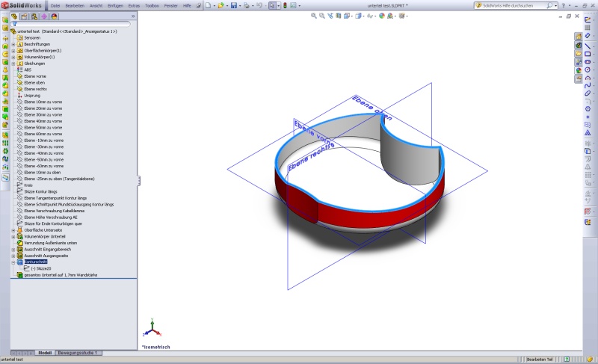
Task: Switch to the Bewegungsstudie 1 tab
Action: pyautogui.click(x=78, y=353)
